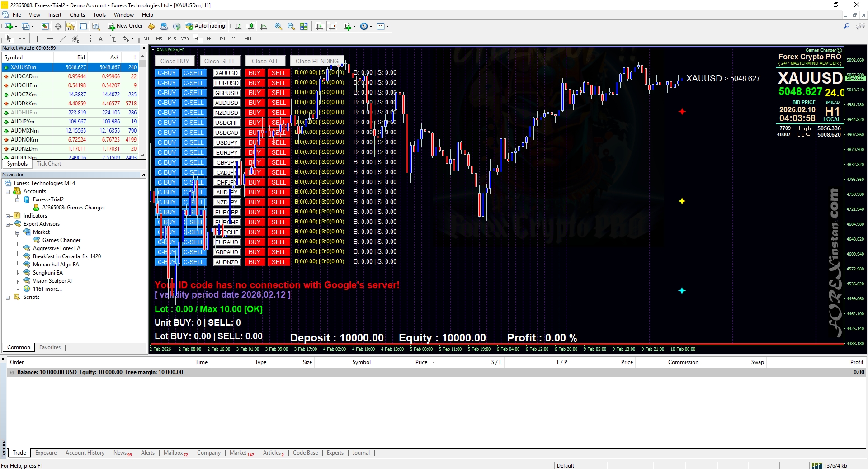The width and height of the screenshot is (868, 469).
Task: Click the New Order button
Action: [x=125, y=26]
